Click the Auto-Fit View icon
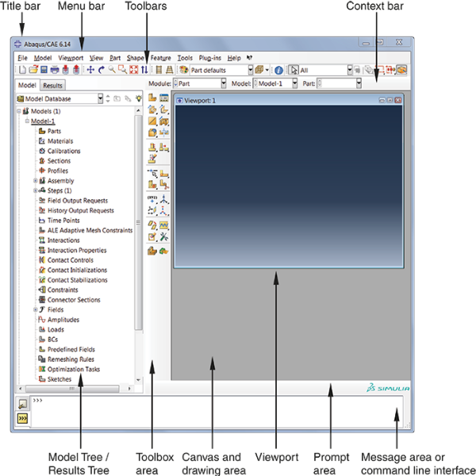The height and width of the screenshot is (476, 476). [133, 70]
